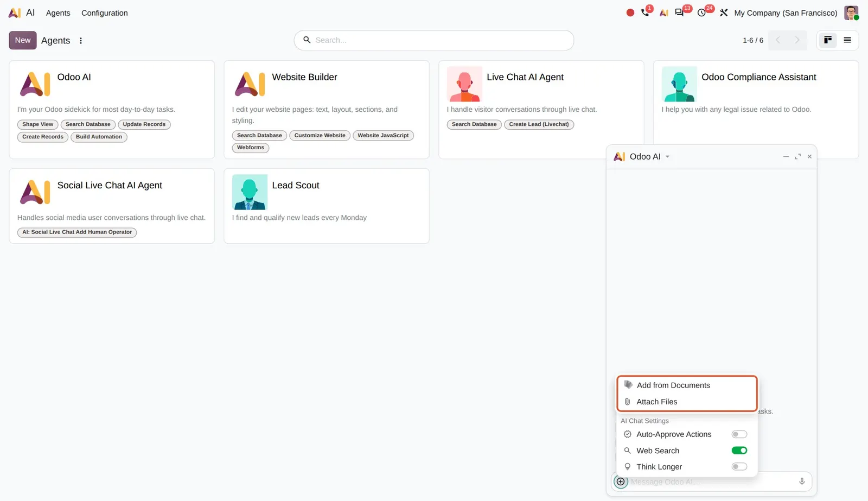Open company switcher My Company (San Francisco)
This screenshot has height=501, width=868.
[786, 13]
